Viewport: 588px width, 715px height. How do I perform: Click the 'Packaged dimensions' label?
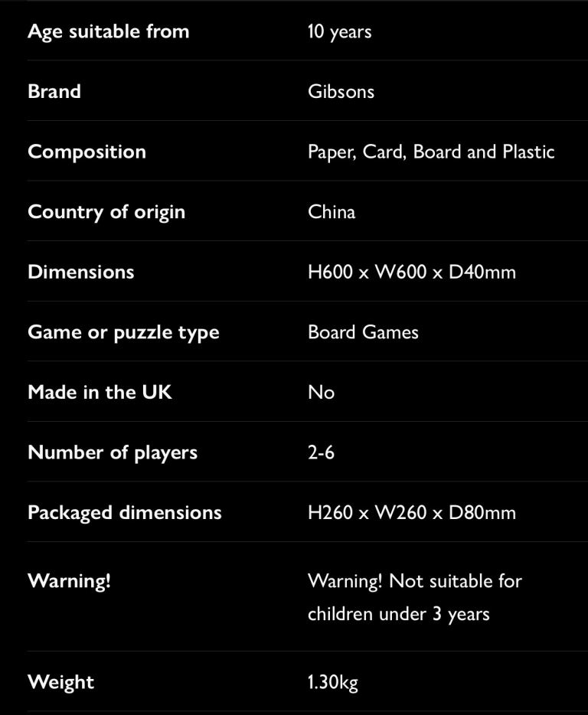tap(125, 512)
